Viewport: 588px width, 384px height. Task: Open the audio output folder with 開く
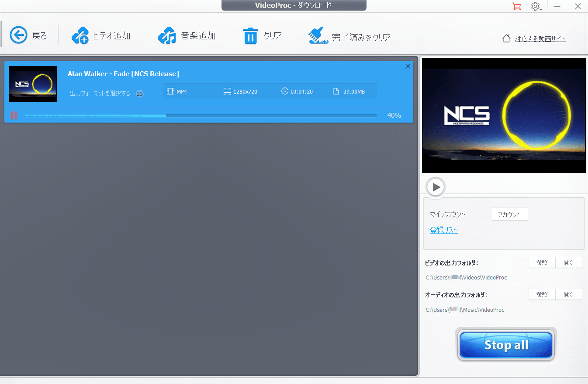(568, 294)
